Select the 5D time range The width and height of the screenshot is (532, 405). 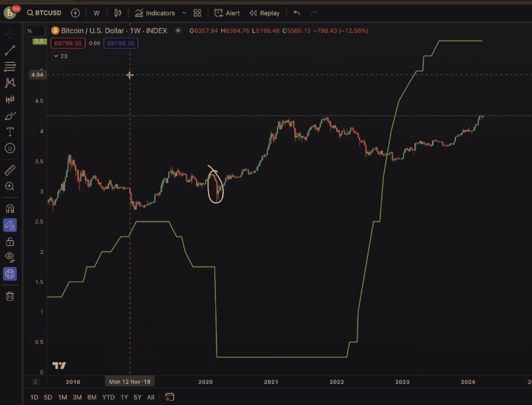[48, 397]
